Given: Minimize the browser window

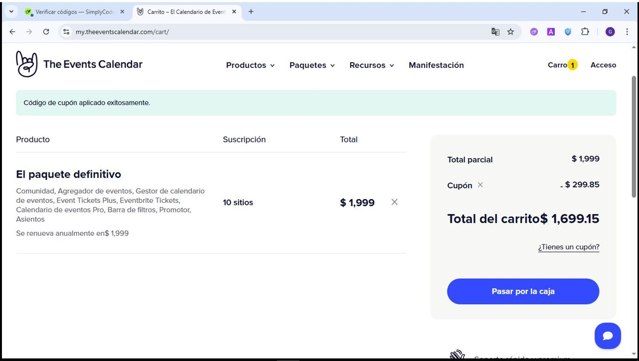Looking at the screenshot, I should click(x=584, y=12).
